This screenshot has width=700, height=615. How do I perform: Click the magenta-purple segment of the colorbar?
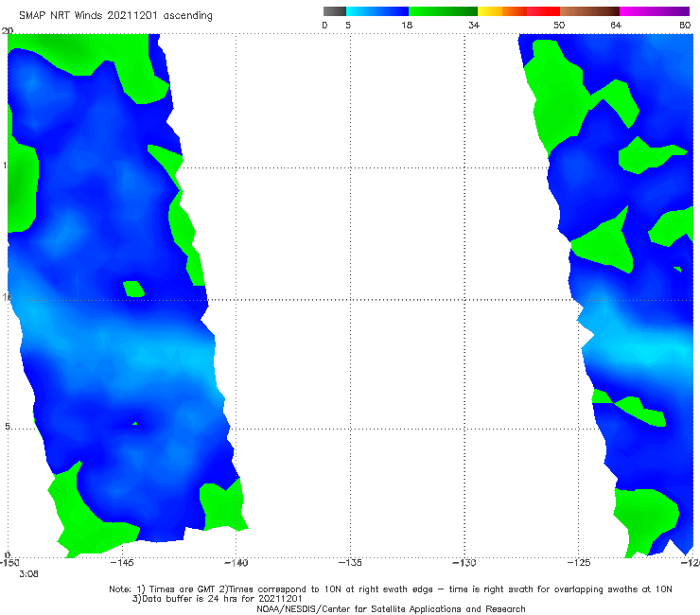click(x=655, y=11)
